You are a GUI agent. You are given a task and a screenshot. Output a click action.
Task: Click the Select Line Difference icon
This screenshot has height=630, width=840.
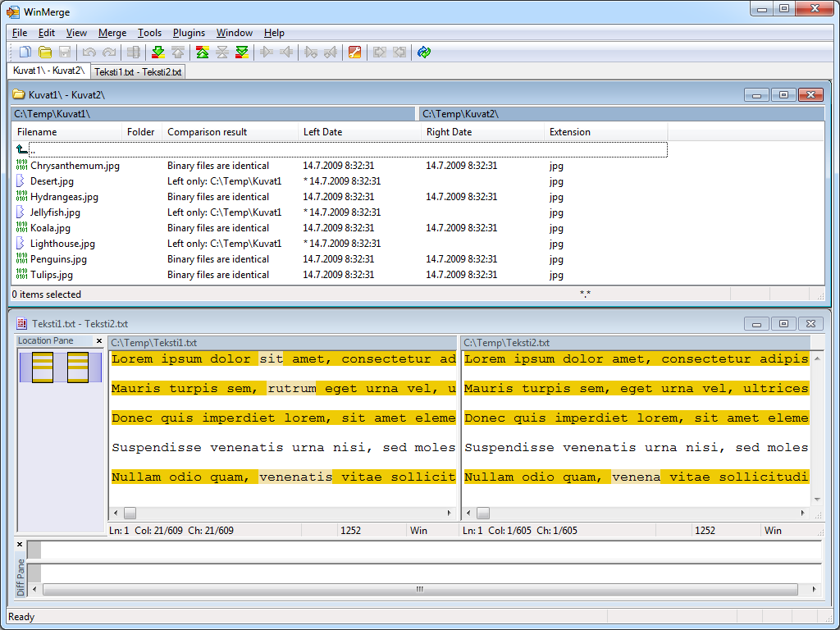point(134,52)
